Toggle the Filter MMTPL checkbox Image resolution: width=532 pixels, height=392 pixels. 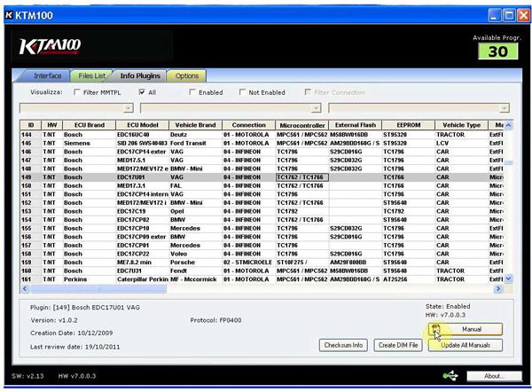[77, 92]
